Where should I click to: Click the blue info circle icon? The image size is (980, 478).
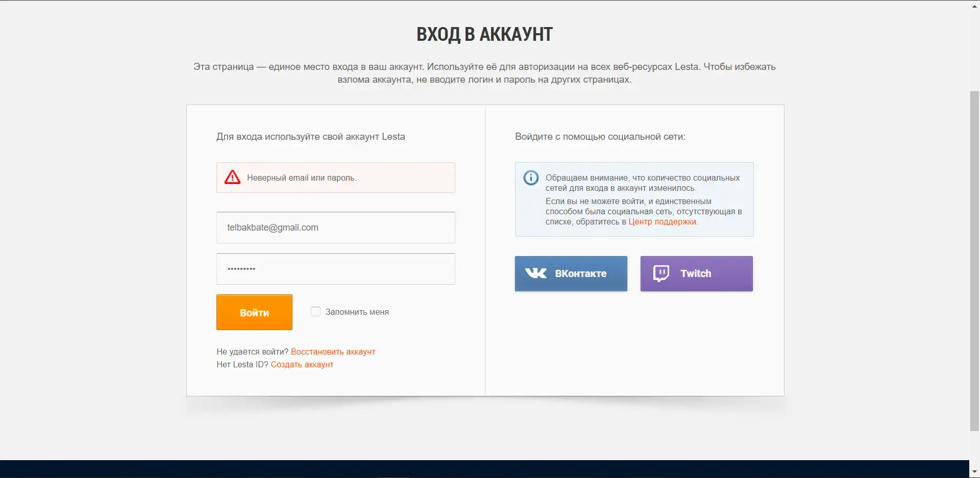(531, 178)
